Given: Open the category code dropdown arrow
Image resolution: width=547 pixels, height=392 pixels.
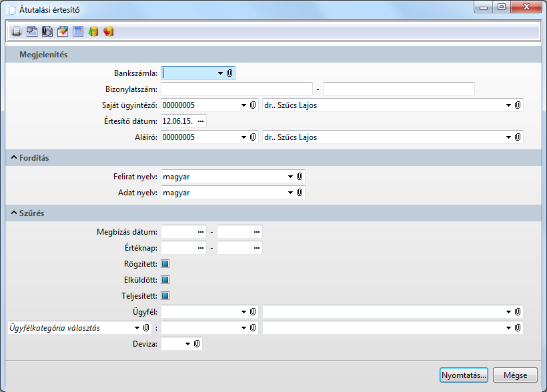Looking at the screenshot, I should (244, 328).
